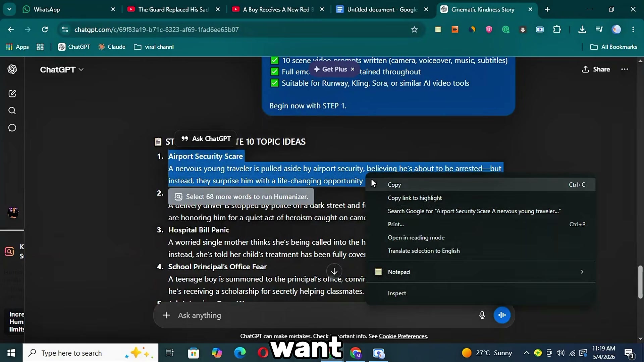Image resolution: width=644 pixels, height=362 pixels.
Task: Open the ChatGPT logo sidebar button
Action: click(12, 69)
